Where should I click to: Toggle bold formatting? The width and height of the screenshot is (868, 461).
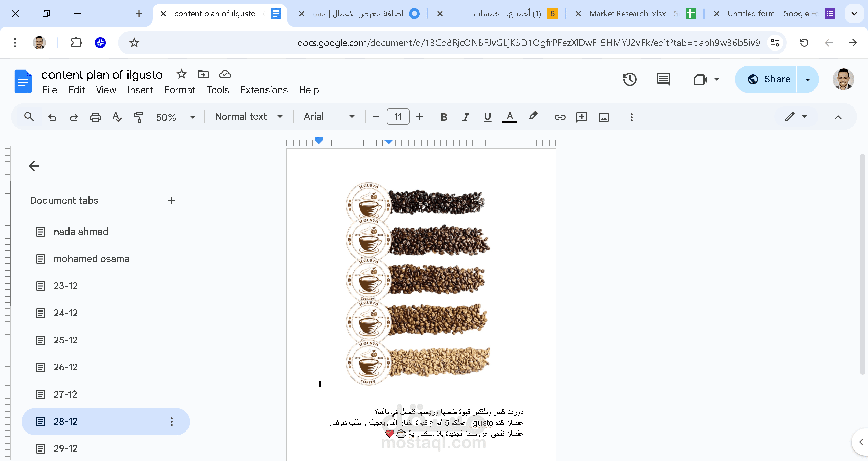point(444,117)
